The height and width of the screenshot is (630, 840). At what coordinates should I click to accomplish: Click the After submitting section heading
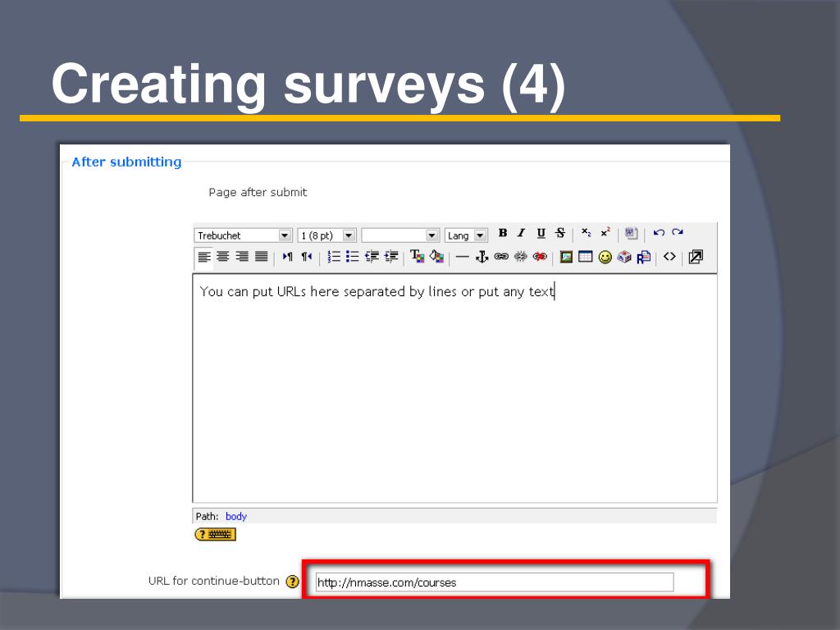[x=126, y=162]
